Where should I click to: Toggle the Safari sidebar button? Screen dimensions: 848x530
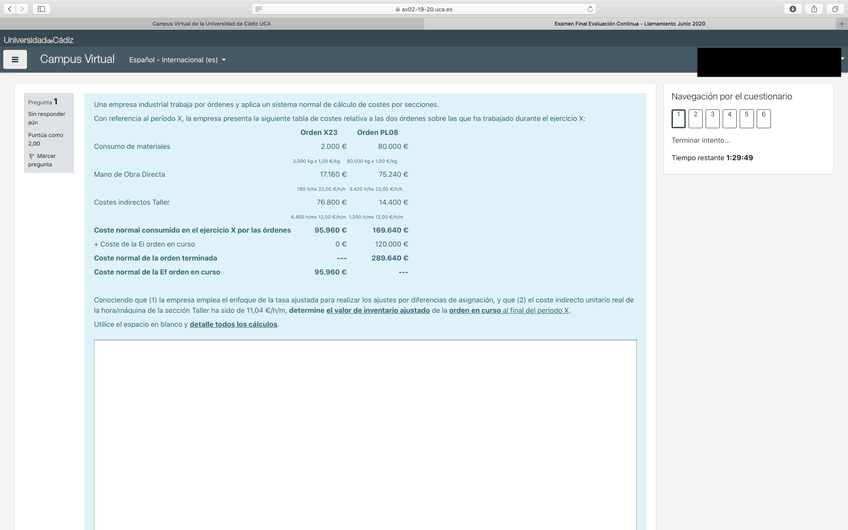coord(41,9)
